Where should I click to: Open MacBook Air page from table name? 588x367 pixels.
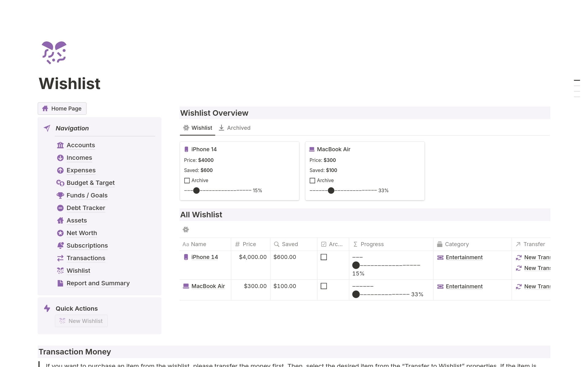click(208, 286)
